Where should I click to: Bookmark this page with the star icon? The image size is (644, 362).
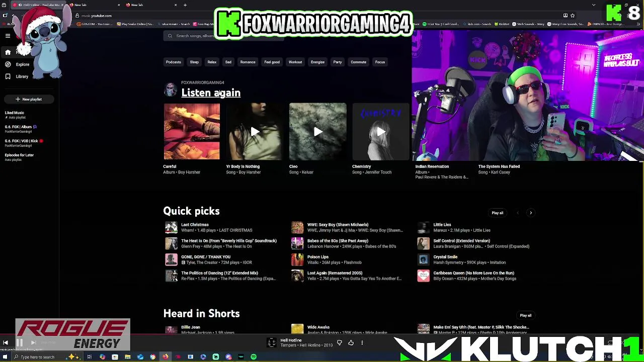pyautogui.click(x=573, y=16)
